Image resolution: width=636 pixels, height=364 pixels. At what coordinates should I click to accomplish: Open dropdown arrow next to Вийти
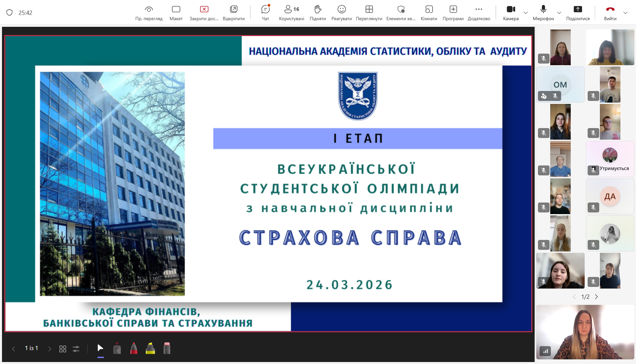pyautogui.click(x=625, y=13)
